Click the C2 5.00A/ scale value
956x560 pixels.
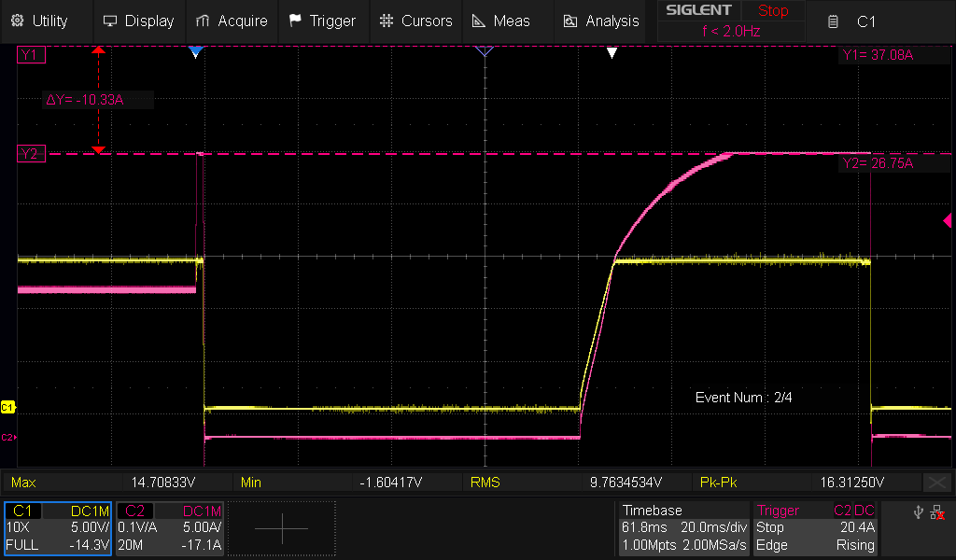click(x=203, y=527)
